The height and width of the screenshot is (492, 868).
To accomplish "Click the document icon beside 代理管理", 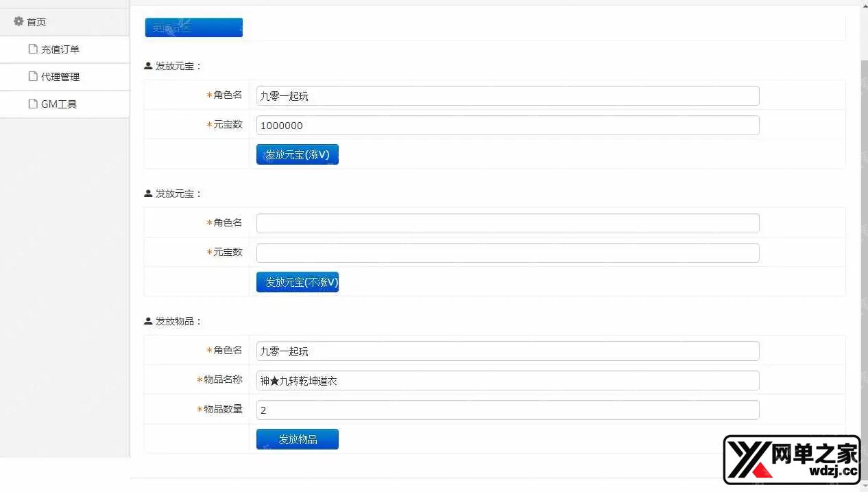I will click(32, 76).
